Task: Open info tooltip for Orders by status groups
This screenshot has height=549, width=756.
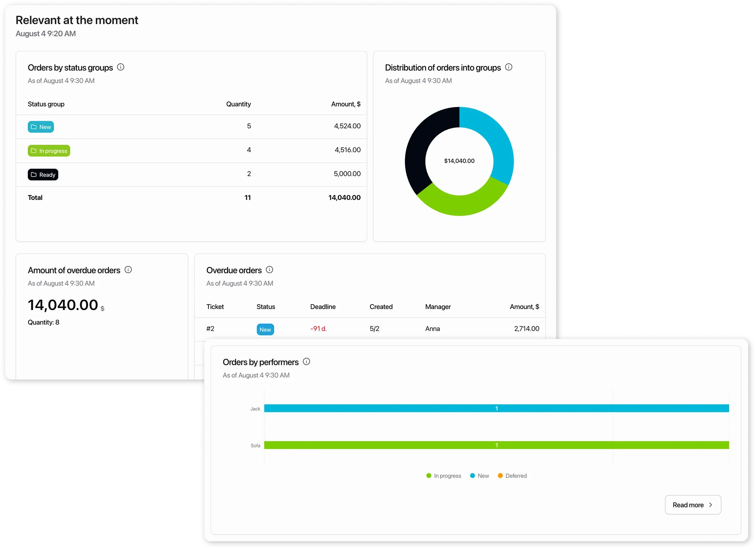Action: click(121, 67)
